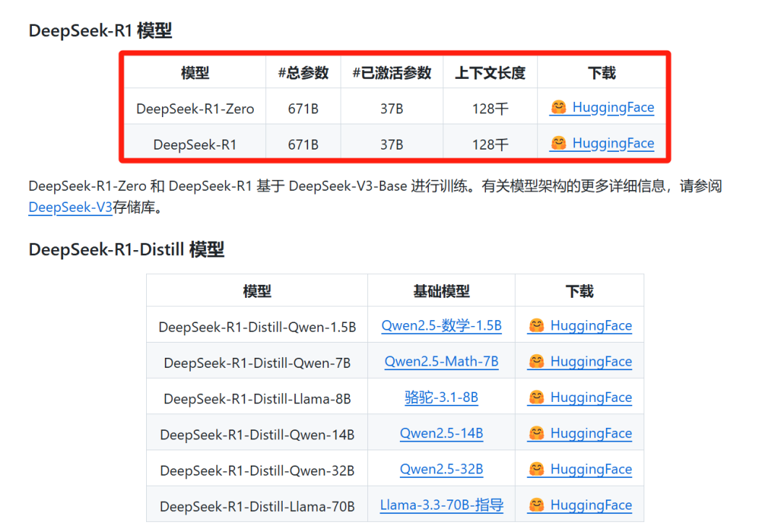This screenshot has height=532, width=781.
Task: Visit the Qwen2.5-32B base model link
Action: [441, 469]
